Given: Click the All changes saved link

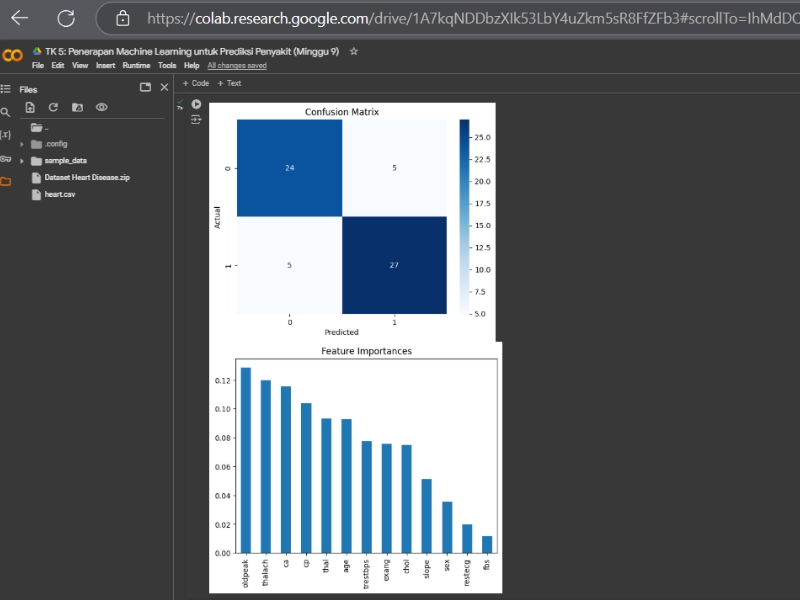Looking at the screenshot, I should coord(237,65).
